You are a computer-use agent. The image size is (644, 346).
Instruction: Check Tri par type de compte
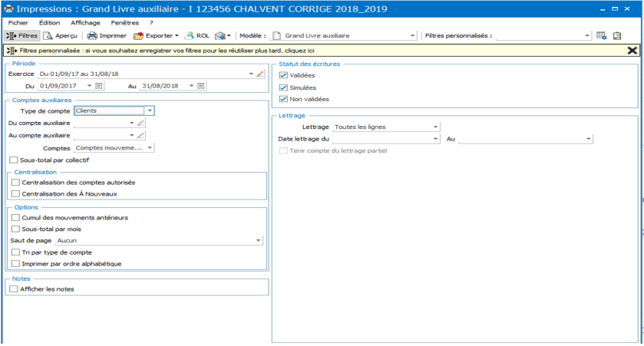[15, 252]
